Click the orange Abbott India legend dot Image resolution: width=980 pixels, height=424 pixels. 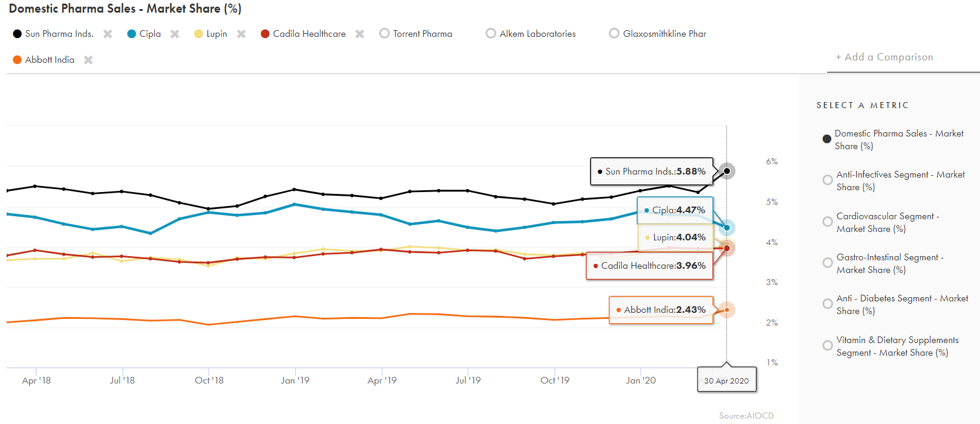coord(18,60)
